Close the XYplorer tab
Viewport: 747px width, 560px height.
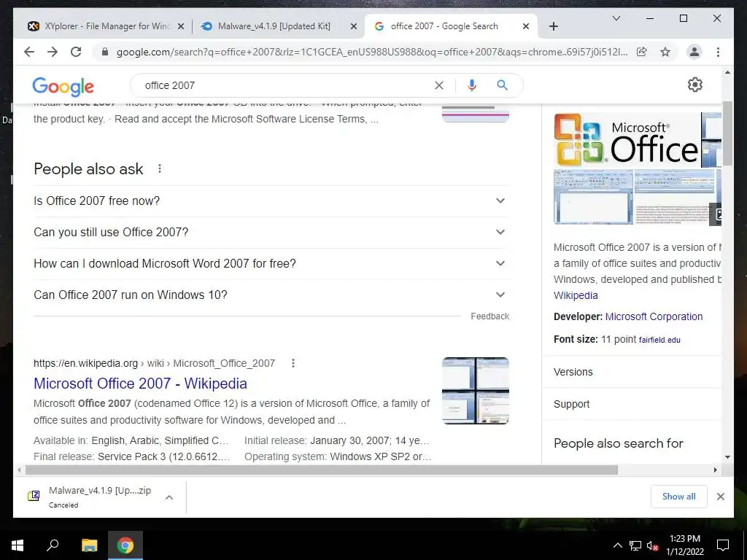[x=181, y=26]
